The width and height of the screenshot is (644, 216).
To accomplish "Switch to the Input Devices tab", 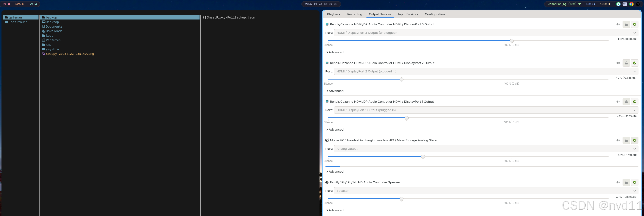I will 408,14.
